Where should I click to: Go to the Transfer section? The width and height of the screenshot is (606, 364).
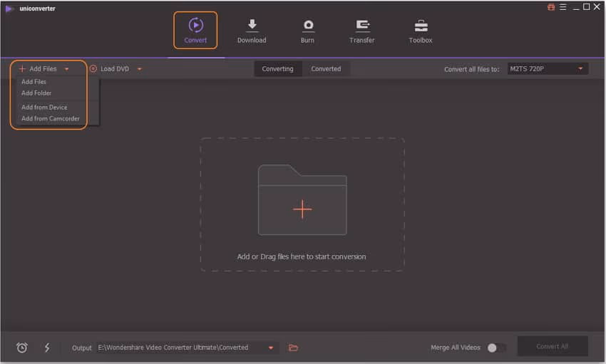pyautogui.click(x=362, y=26)
